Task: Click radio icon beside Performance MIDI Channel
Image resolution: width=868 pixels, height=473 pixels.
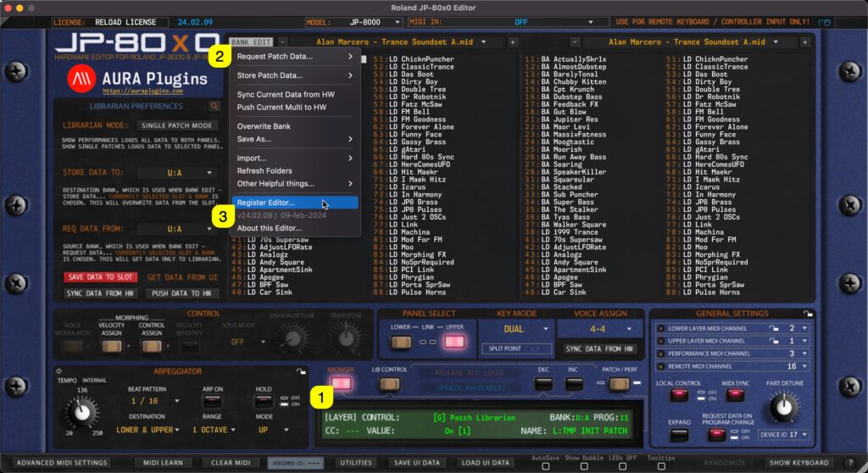Action: point(660,353)
